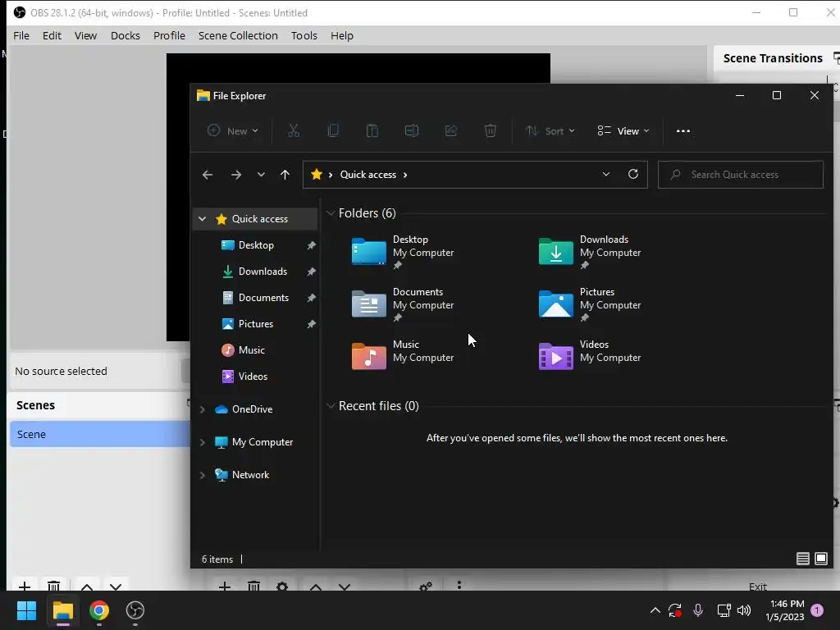Click the Delete trash icon in File Explorer
Screen dimensions: 840x630
point(491,130)
